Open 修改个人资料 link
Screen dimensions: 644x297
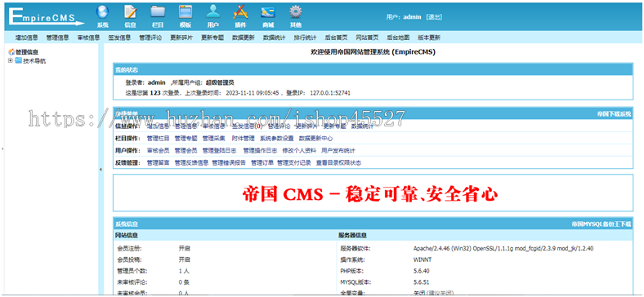(299, 151)
